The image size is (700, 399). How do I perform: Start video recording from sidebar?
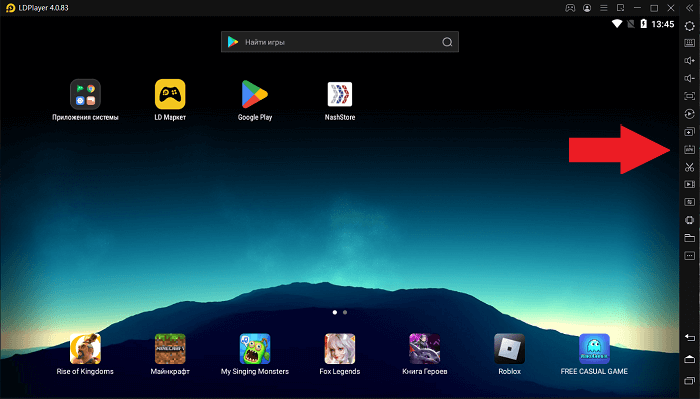[689, 184]
